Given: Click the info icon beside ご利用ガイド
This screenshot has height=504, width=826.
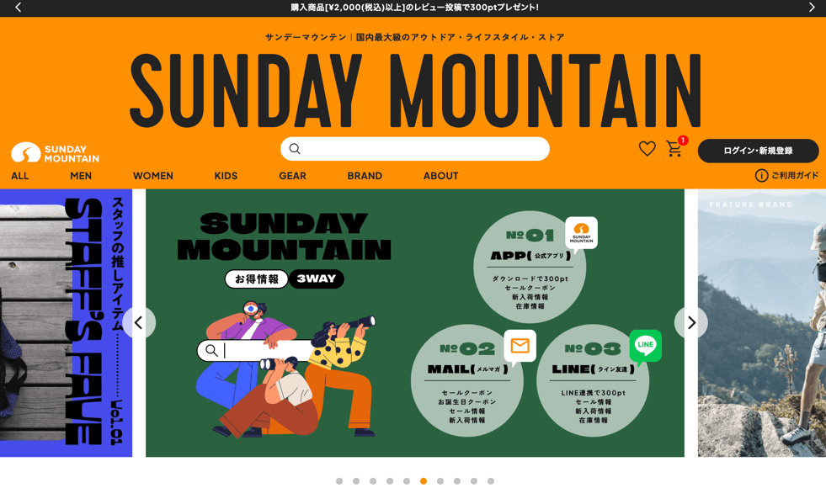Looking at the screenshot, I should click(x=761, y=175).
